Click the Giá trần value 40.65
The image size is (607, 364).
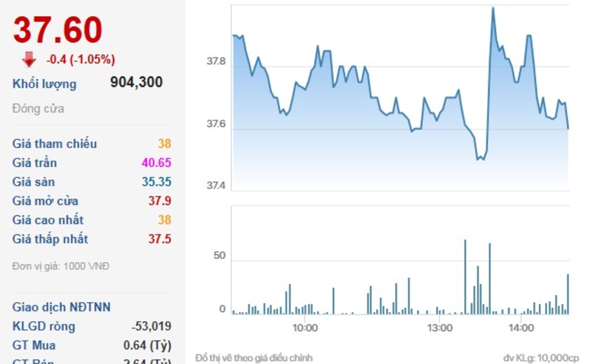click(156, 163)
